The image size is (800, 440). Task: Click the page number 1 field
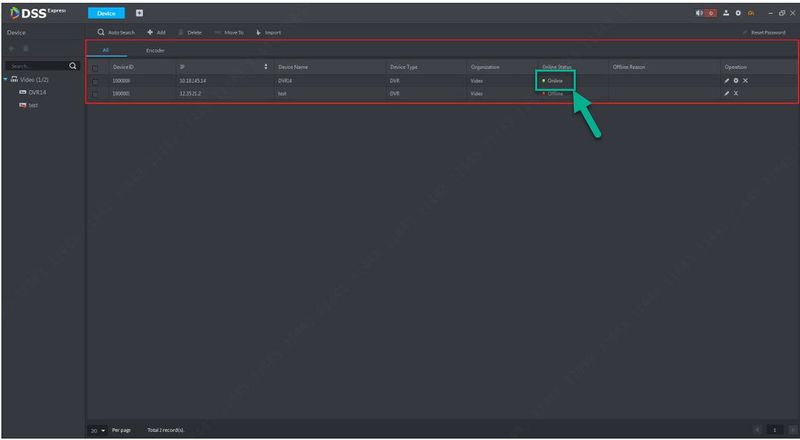pyautogui.click(x=774, y=430)
